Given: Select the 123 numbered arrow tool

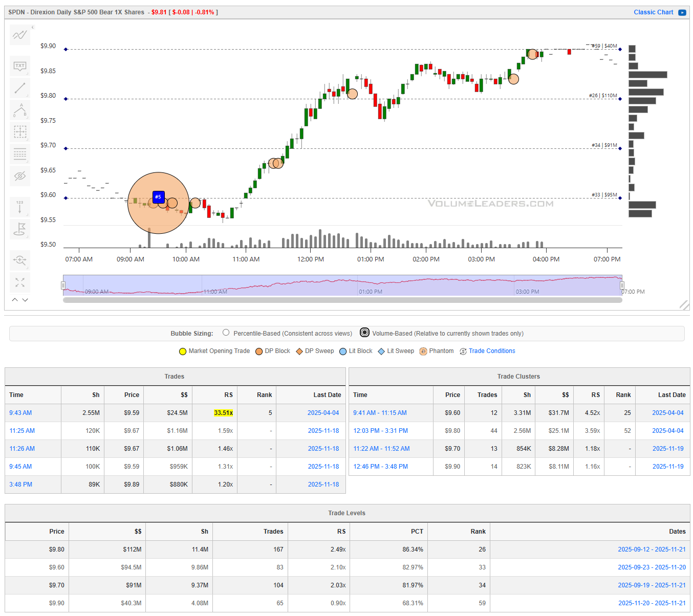Looking at the screenshot, I should (x=20, y=207).
